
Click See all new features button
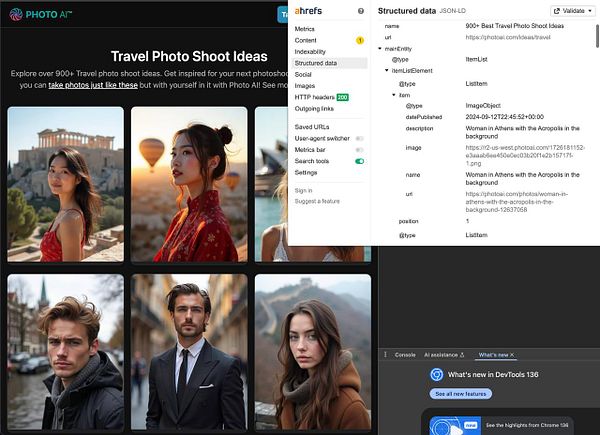tap(461, 394)
